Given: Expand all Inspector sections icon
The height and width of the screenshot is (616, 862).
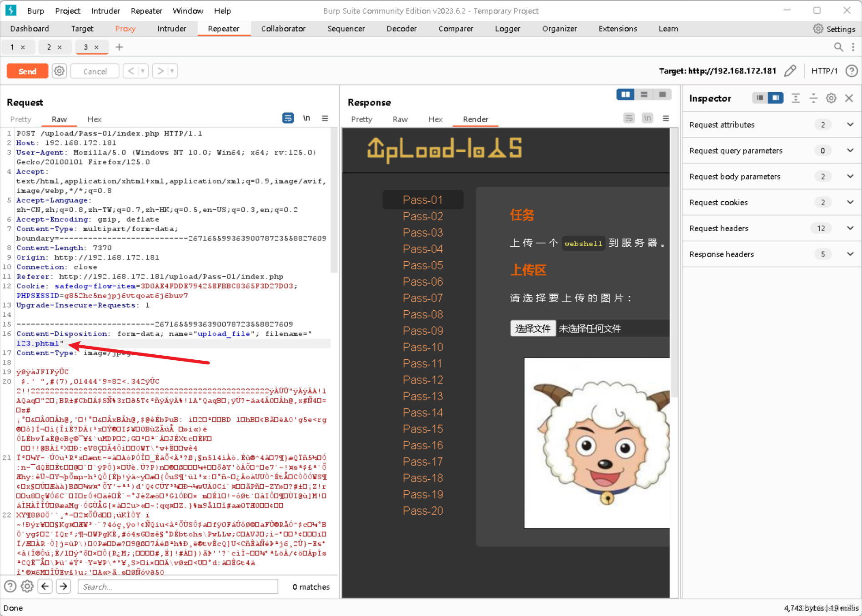Looking at the screenshot, I should [796, 98].
